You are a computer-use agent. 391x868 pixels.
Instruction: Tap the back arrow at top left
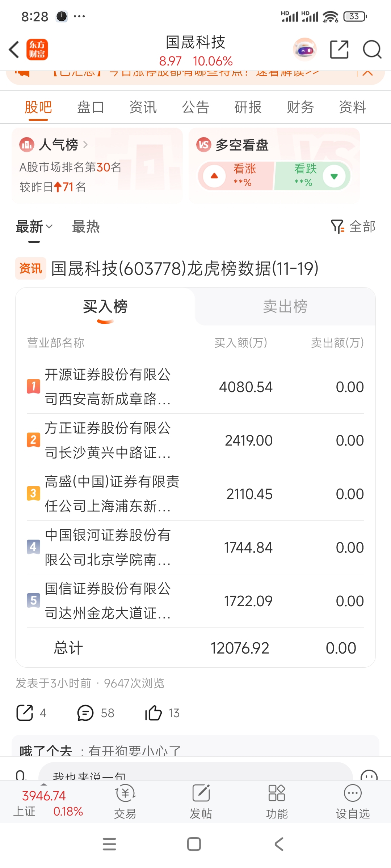(x=14, y=50)
